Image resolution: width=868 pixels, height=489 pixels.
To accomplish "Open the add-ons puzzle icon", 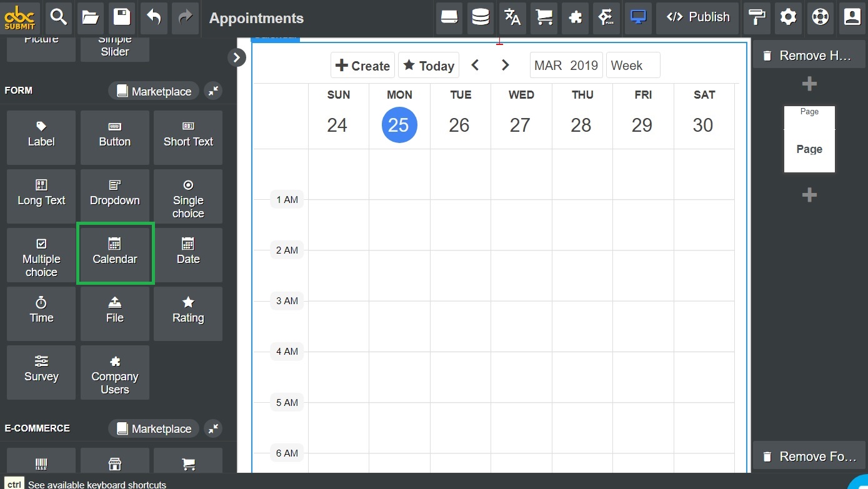I will point(575,18).
